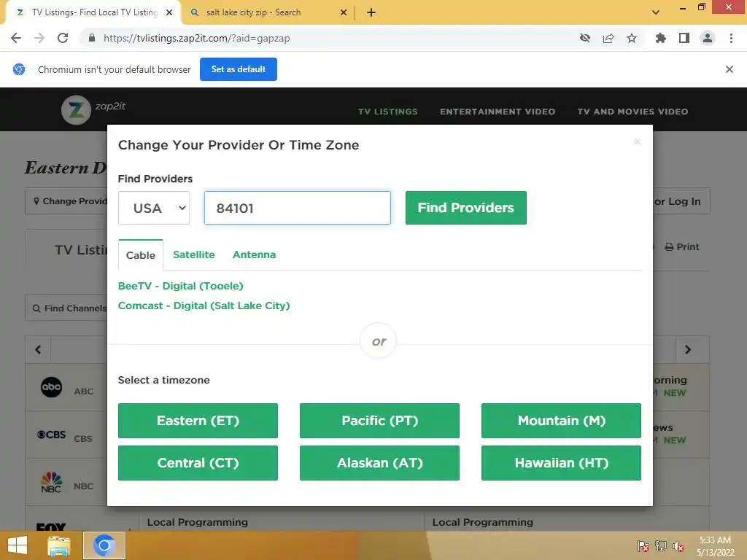The height and width of the screenshot is (560, 747).
Task: Click the CBS channel logo
Action: (52, 435)
